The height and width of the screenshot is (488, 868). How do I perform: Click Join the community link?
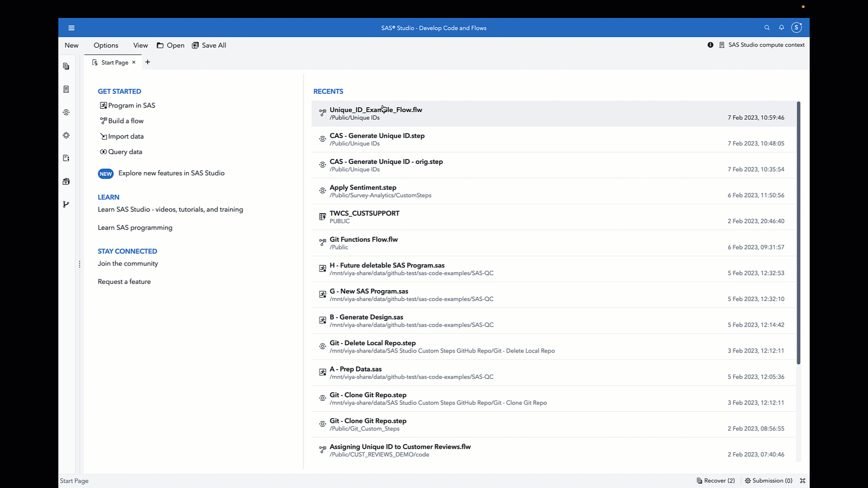(x=128, y=263)
